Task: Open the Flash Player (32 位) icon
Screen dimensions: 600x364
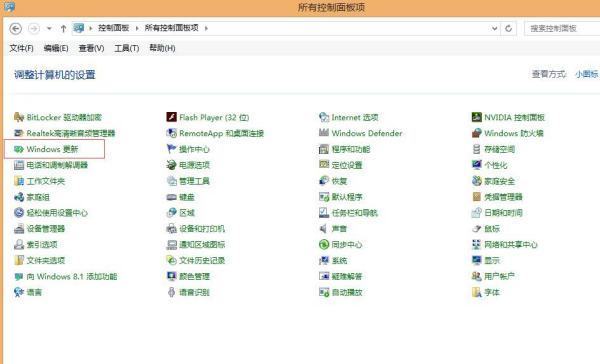Action: pos(171,117)
